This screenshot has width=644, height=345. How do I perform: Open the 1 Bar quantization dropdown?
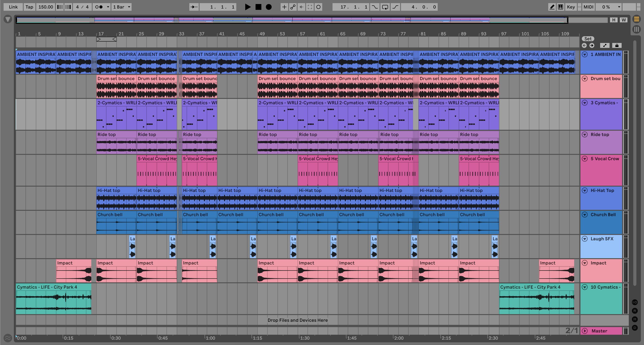coord(122,7)
